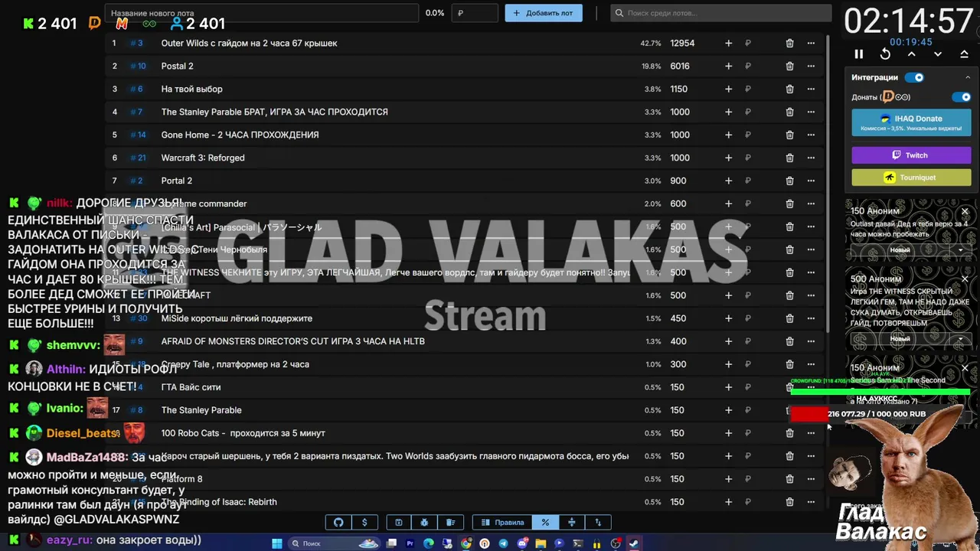The image size is (980, 551).
Task: Open more options for Postal 2 lot
Action: (811, 67)
